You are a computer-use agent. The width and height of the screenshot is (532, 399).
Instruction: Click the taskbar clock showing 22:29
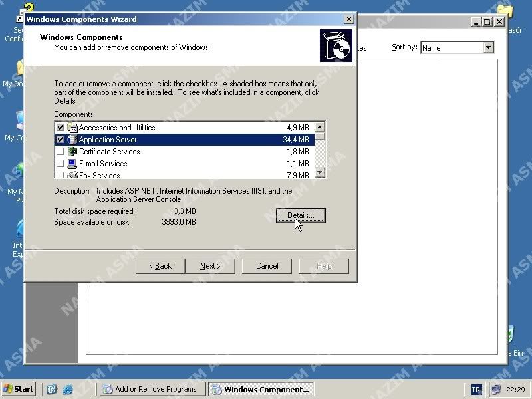click(x=515, y=390)
